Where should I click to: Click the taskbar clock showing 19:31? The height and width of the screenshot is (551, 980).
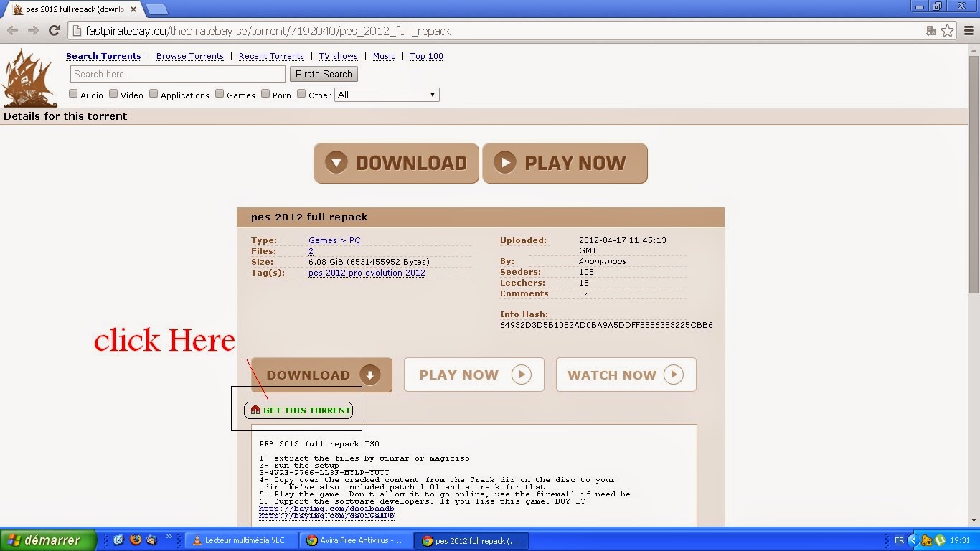point(960,540)
